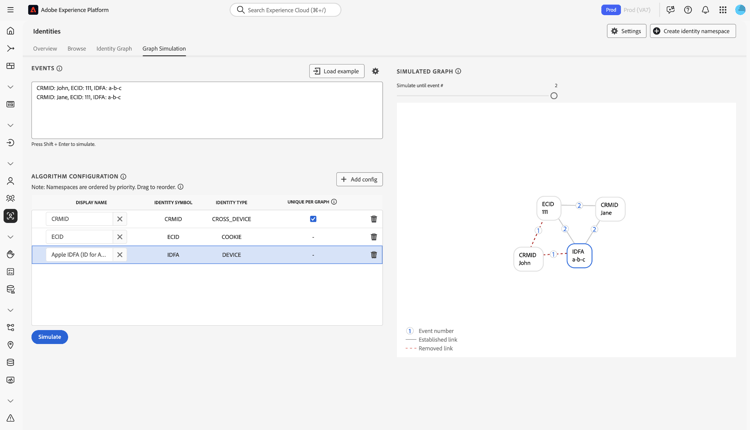Open Profiles in the sidebar
This screenshot has height=430, width=750.
pyautogui.click(x=11, y=181)
